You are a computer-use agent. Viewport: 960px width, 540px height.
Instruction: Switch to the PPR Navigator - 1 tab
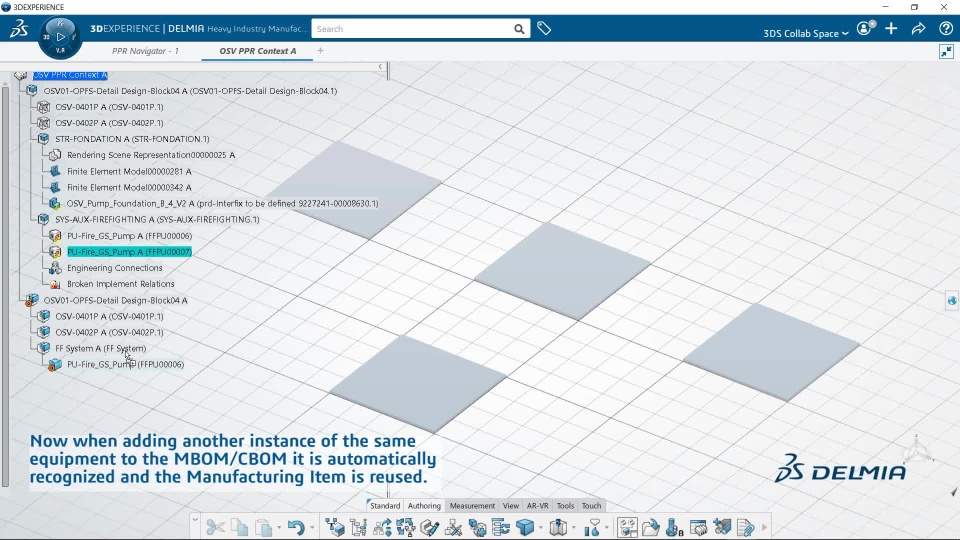pyautogui.click(x=145, y=51)
